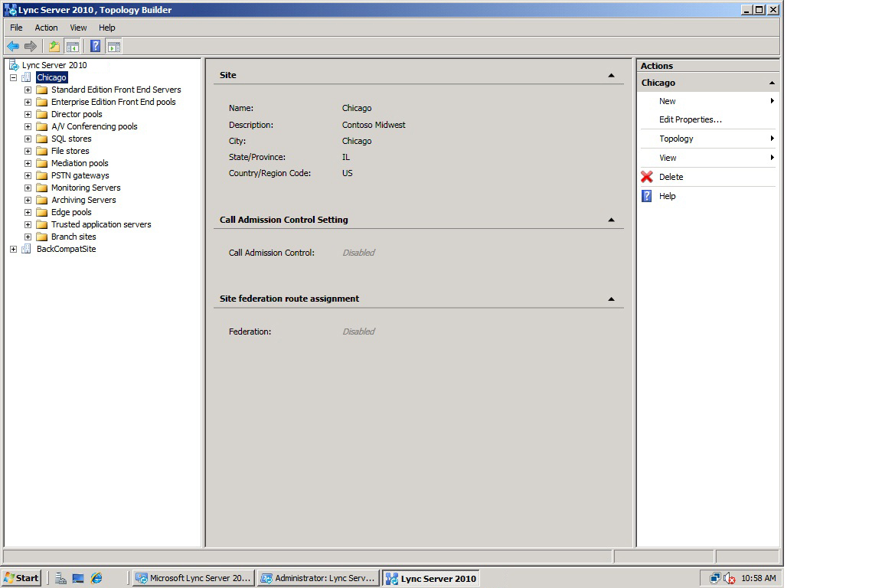
Task: Click the taskbar clock showing 10:58 AM
Action: [758, 578]
